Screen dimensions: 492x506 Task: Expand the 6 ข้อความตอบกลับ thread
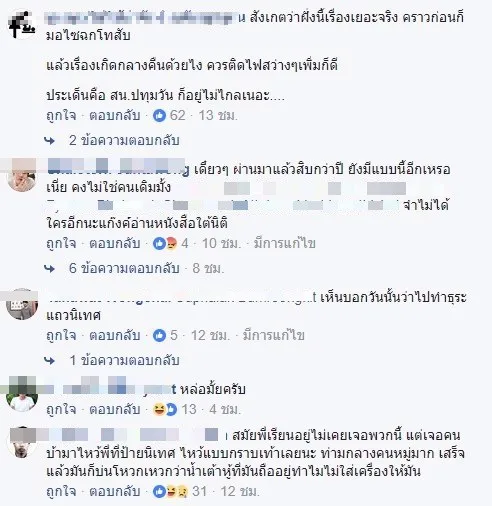124,268
